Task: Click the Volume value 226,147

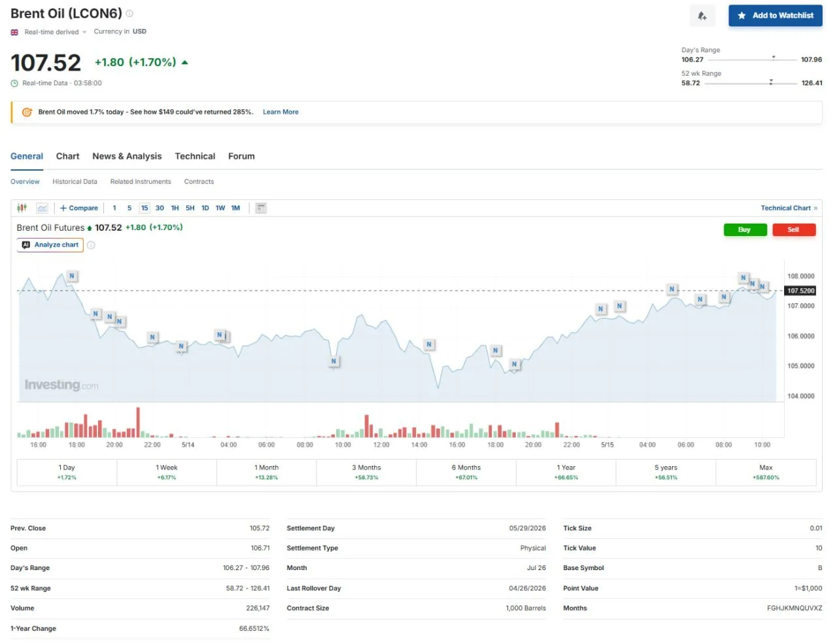Action: [258, 608]
